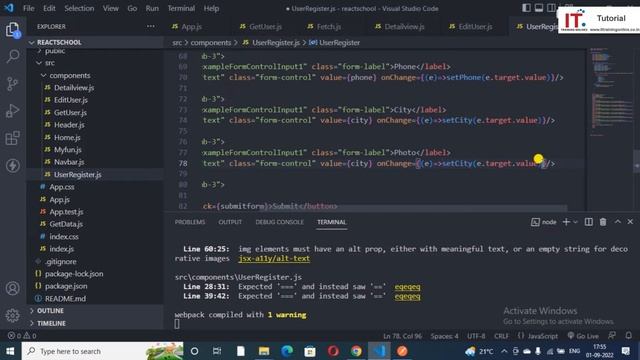Open the Accounts icon in activity bar

coord(13,288)
